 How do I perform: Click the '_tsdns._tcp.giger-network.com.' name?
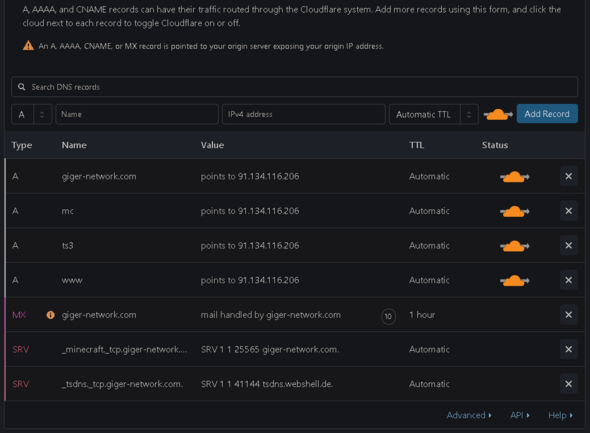(x=122, y=384)
